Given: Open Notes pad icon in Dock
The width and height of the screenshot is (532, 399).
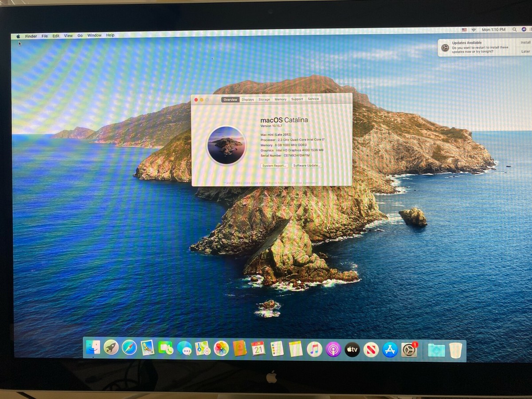Looking at the screenshot, I should point(296,349).
